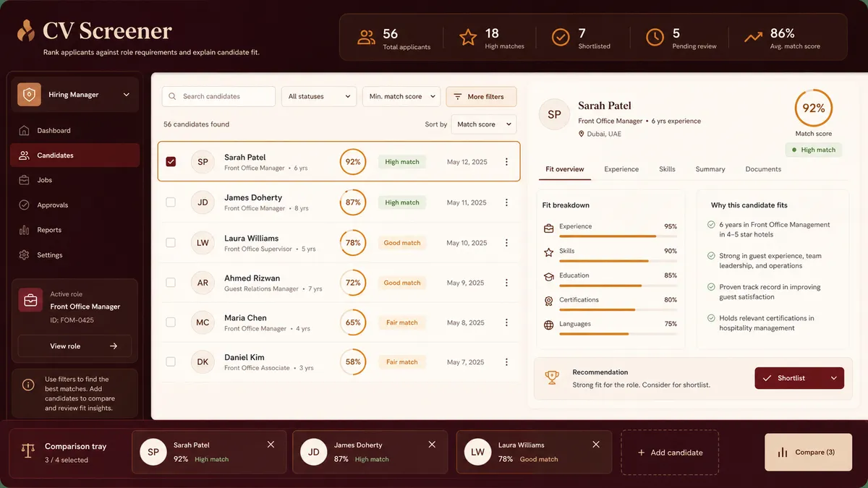The width and height of the screenshot is (868, 488).
Task: Open the All statuses dropdown
Action: point(319,96)
